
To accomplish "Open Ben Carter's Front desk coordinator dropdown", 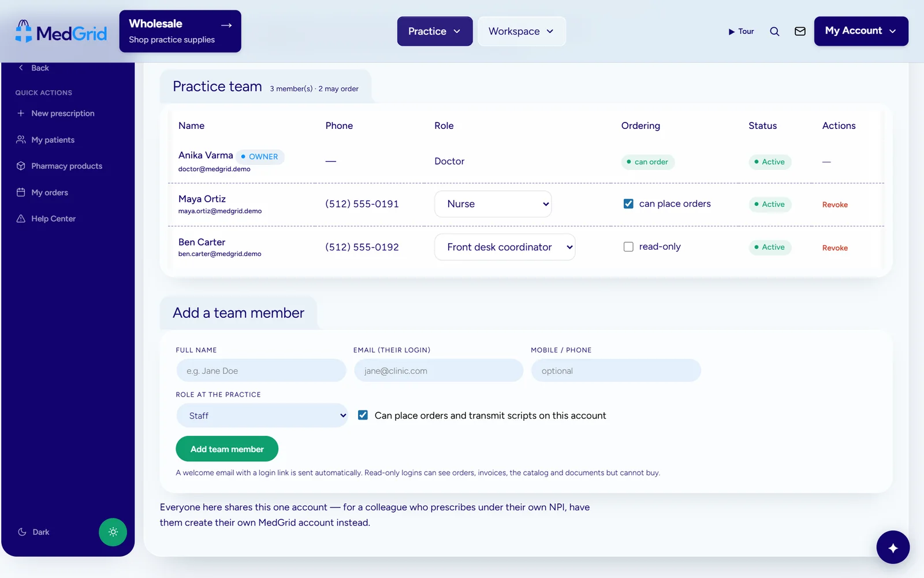I will (x=505, y=247).
